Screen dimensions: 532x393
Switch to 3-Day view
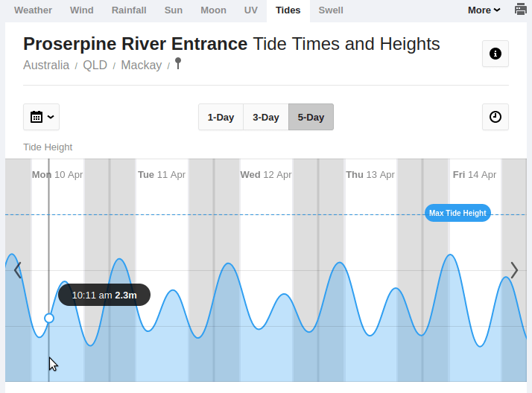(266, 117)
